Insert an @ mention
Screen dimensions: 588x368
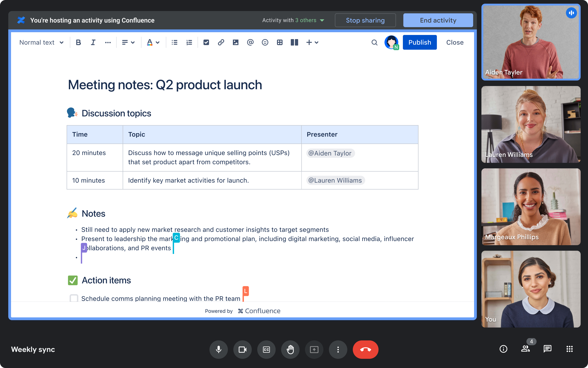tap(250, 43)
